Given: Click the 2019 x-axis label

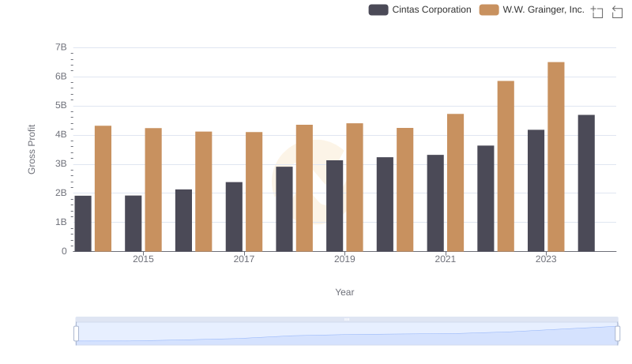Looking at the screenshot, I should 344,259.
